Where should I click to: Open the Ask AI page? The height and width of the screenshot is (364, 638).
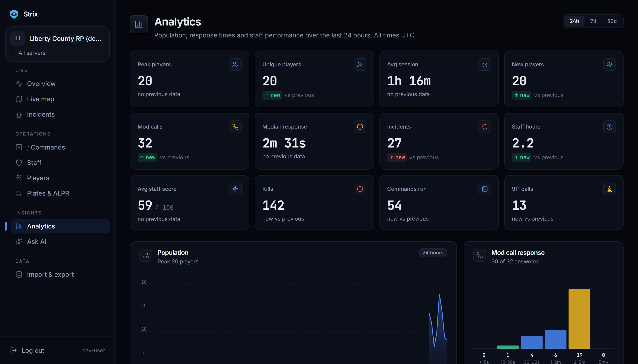point(60,242)
